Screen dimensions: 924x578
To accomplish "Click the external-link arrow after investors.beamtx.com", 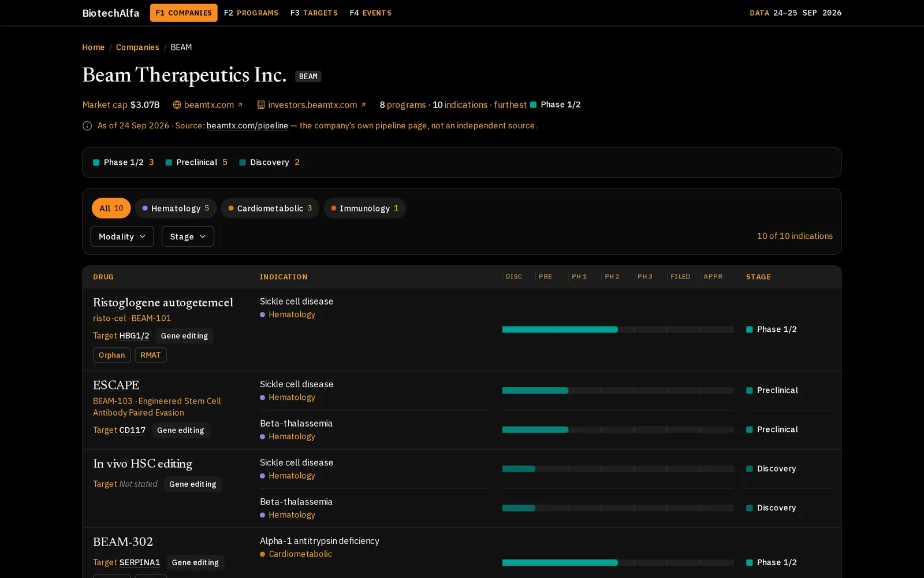I will click(363, 105).
